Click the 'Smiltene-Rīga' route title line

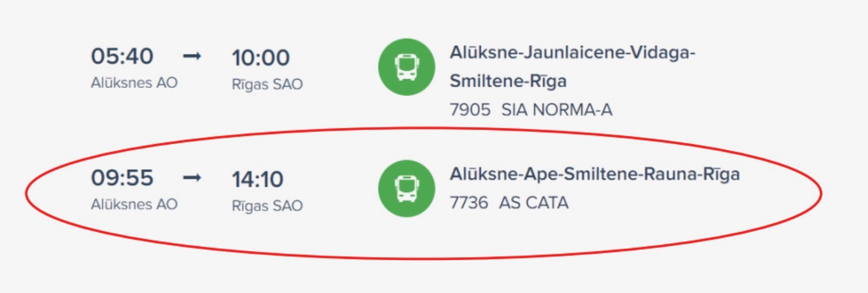(508, 81)
